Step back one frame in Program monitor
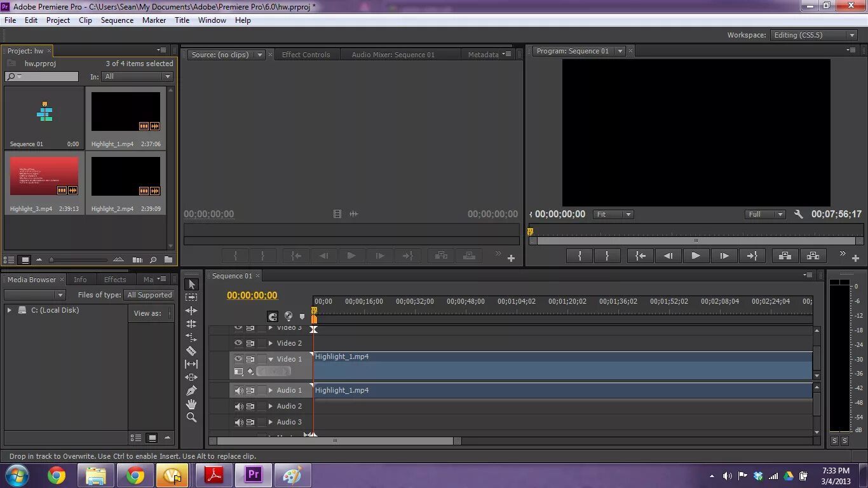The width and height of the screenshot is (868, 488). point(668,255)
